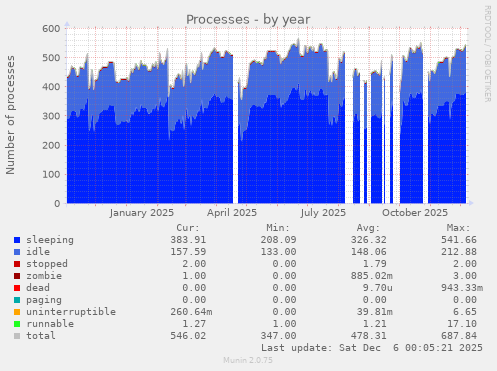Click the 'zombie' legend label
The height and width of the screenshot is (371, 497).
tap(44, 276)
